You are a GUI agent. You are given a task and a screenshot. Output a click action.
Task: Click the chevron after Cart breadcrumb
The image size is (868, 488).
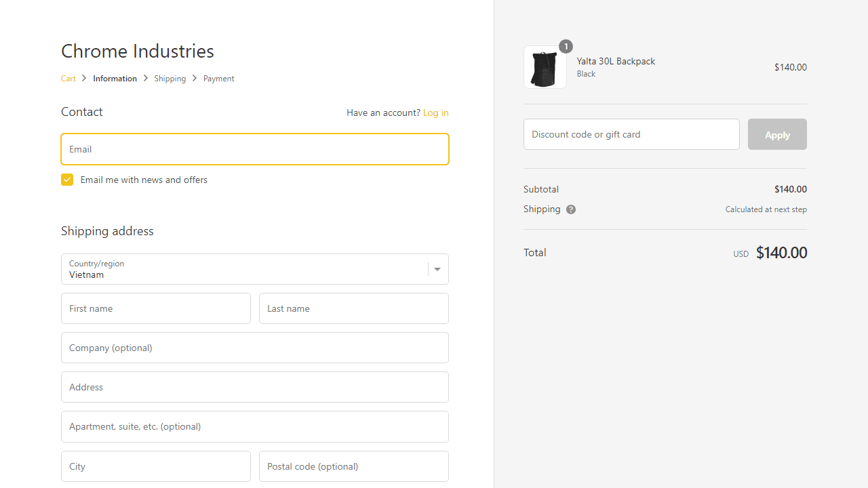point(84,79)
